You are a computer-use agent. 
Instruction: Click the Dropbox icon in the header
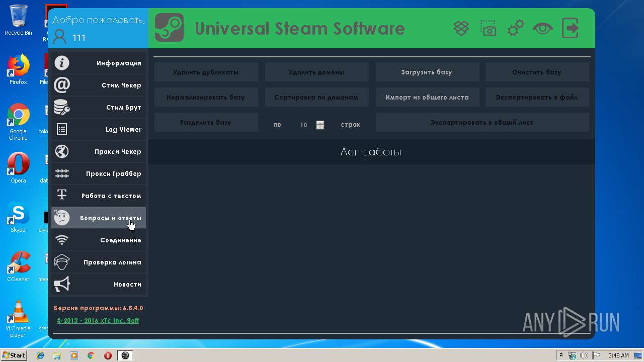[x=461, y=28]
